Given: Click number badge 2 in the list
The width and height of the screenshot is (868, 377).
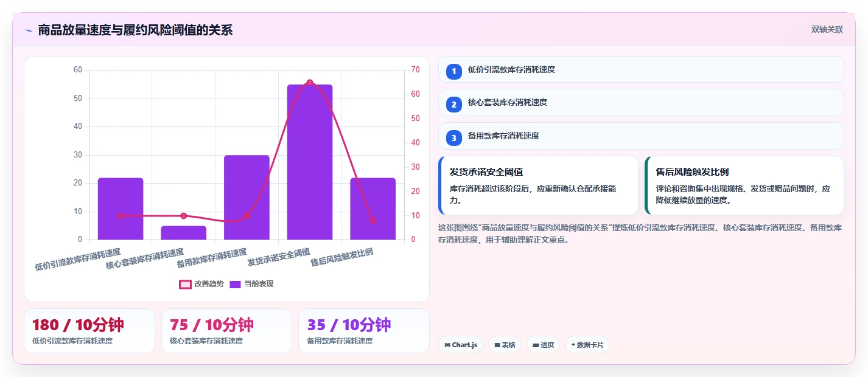Looking at the screenshot, I should (x=453, y=104).
